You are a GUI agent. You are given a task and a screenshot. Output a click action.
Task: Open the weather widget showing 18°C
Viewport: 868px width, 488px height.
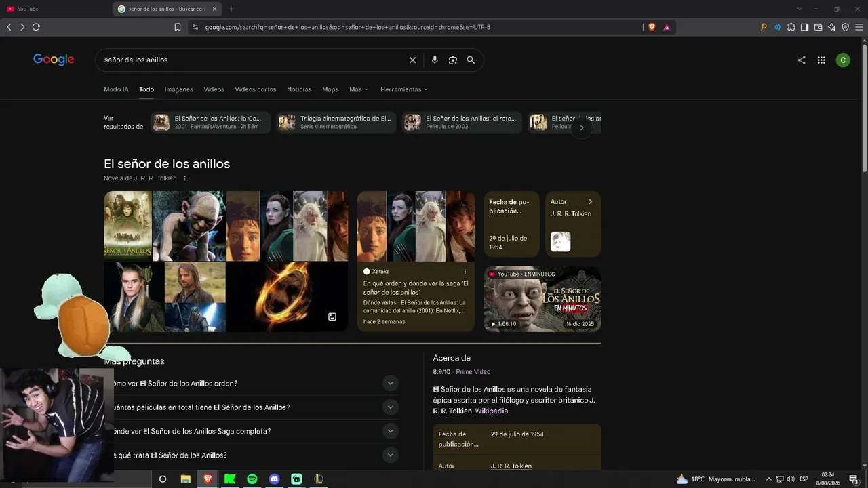(715, 479)
